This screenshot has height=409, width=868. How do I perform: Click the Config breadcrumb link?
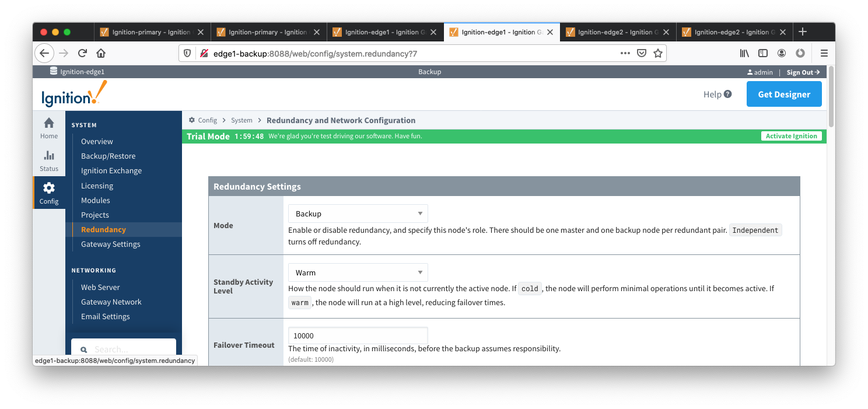207,120
